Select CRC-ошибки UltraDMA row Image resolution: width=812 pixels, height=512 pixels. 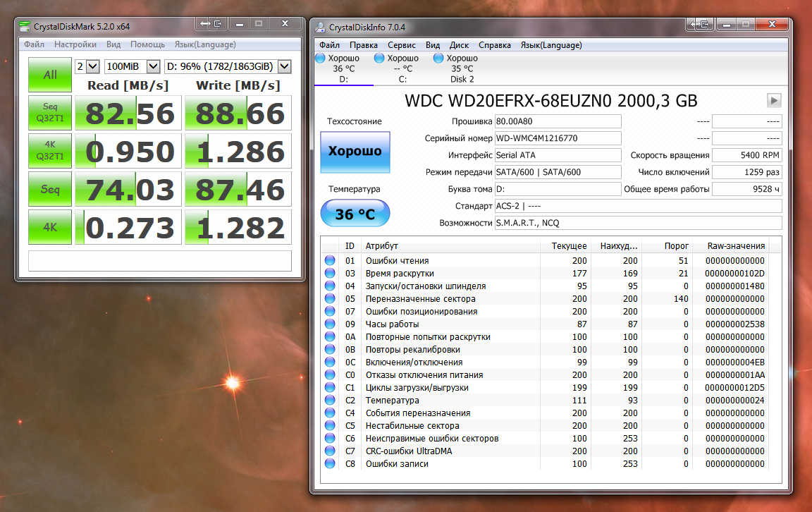tap(545, 451)
